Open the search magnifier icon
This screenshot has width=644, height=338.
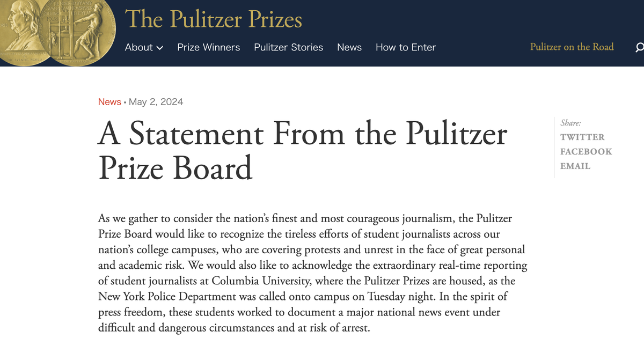pos(639,47)
